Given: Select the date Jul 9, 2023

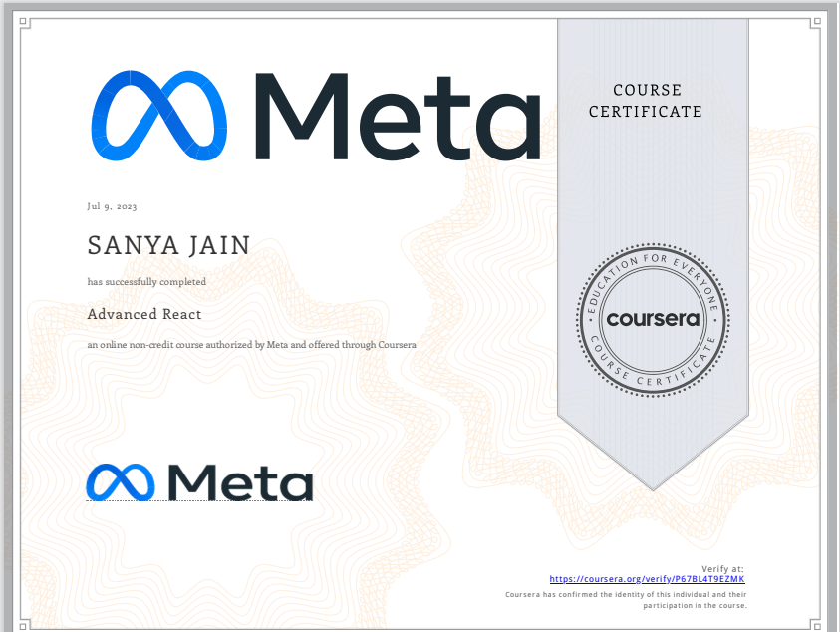Looking at the screenshot, I should (x=112, y=206).
